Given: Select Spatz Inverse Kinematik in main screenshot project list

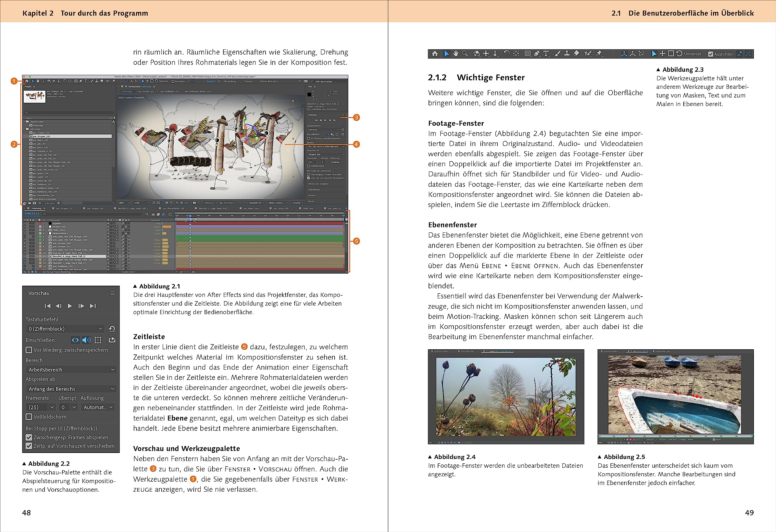Looking at the screenshot, I should coord(45,199).
